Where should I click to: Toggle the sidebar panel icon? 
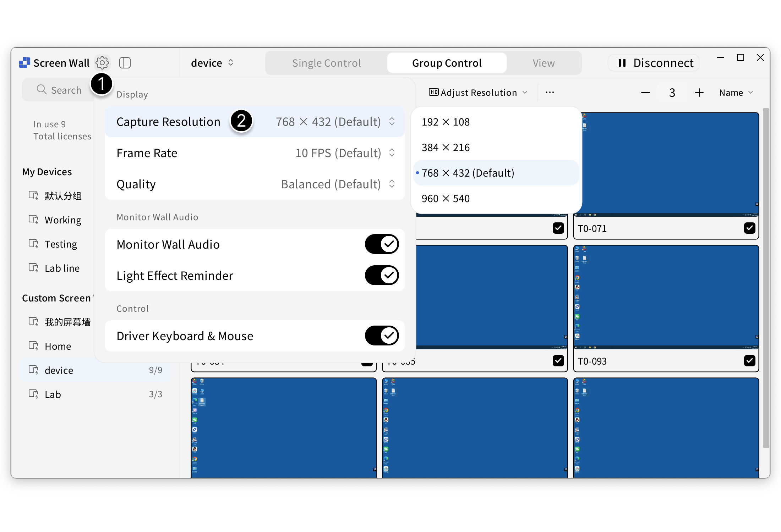[x=125, y=63]
